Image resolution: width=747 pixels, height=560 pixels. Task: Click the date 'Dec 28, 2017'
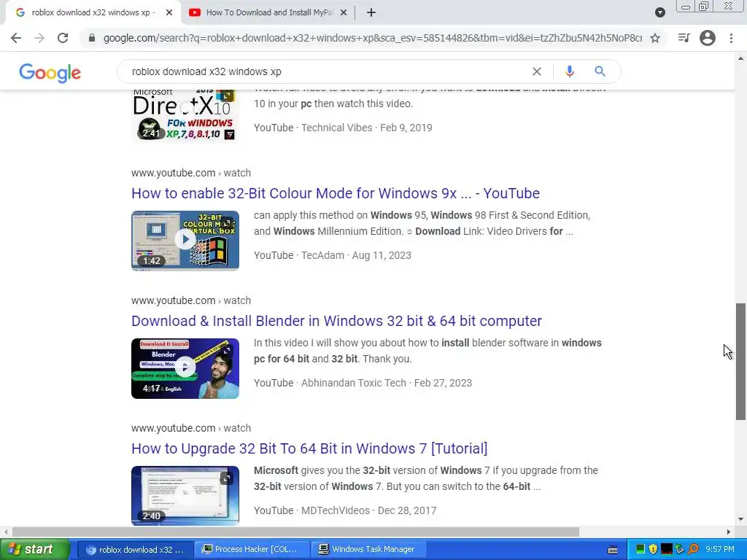[x=407, y=510]
